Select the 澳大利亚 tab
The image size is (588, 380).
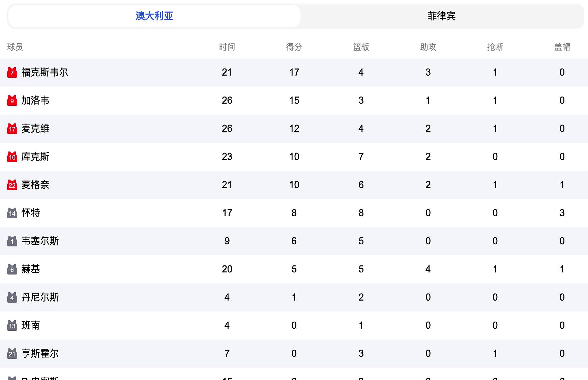click(154, 16)
